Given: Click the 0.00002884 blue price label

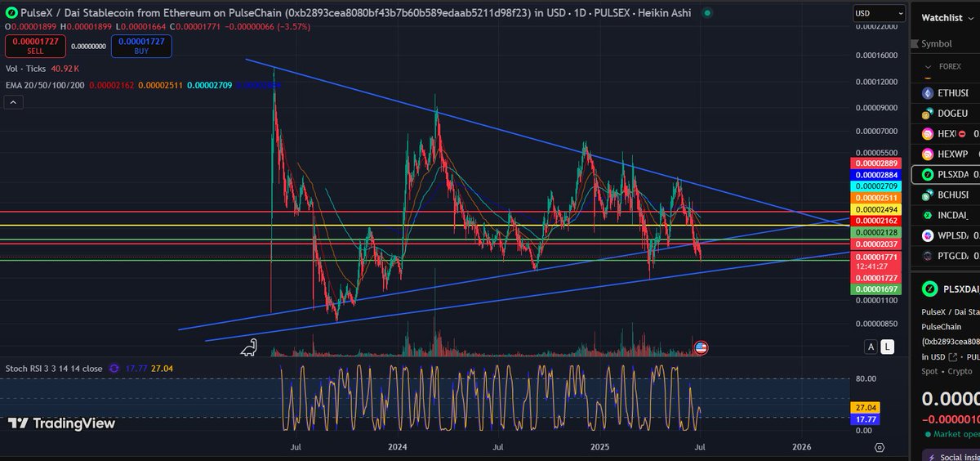Looking at the screenshot, I should pyautogui.click(x=875, y=174).
